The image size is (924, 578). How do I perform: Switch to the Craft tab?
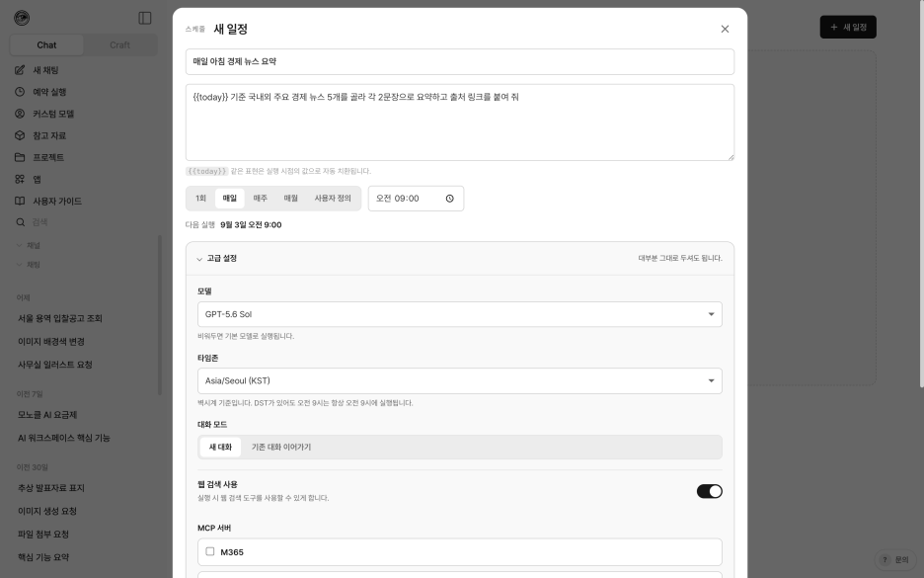[119, 45]
